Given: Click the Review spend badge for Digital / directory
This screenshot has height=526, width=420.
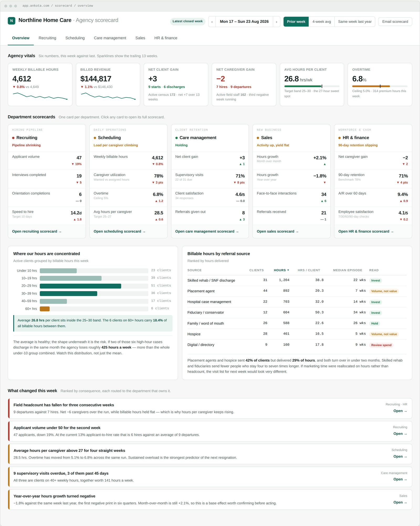Looking at the screenshot, I should [381, 345].
